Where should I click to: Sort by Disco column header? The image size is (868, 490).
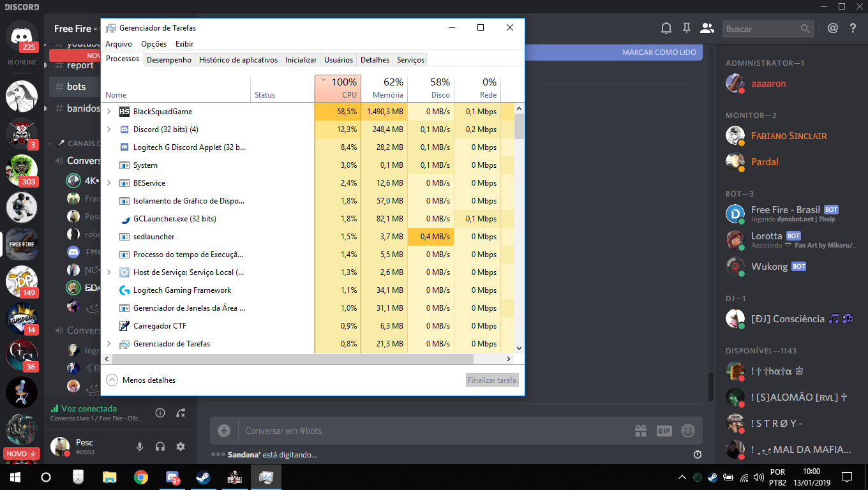(x=431, y=88)
